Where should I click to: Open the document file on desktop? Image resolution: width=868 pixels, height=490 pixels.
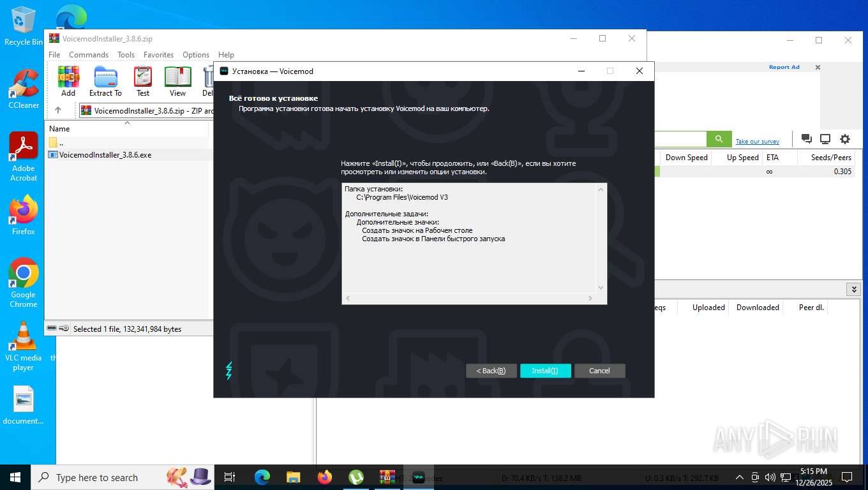(24, 406)
